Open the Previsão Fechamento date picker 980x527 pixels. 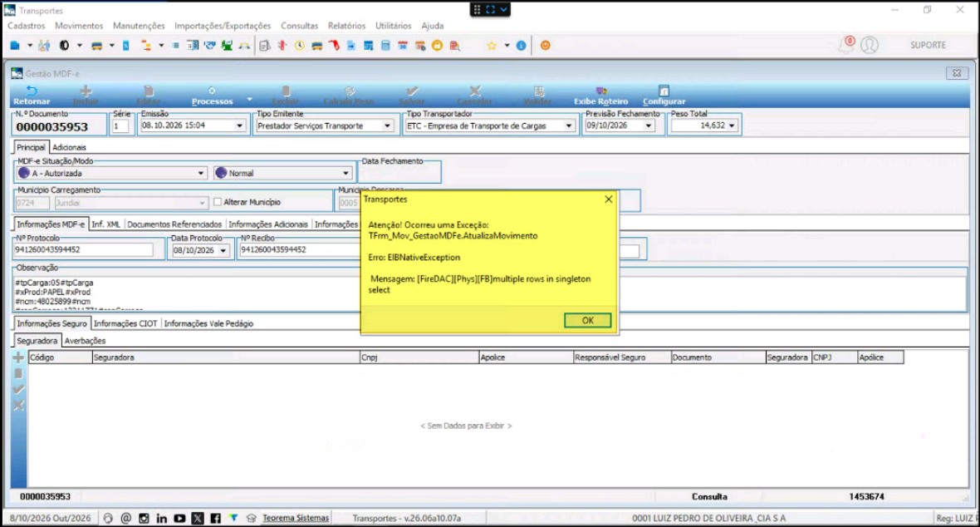click(648, 126)
